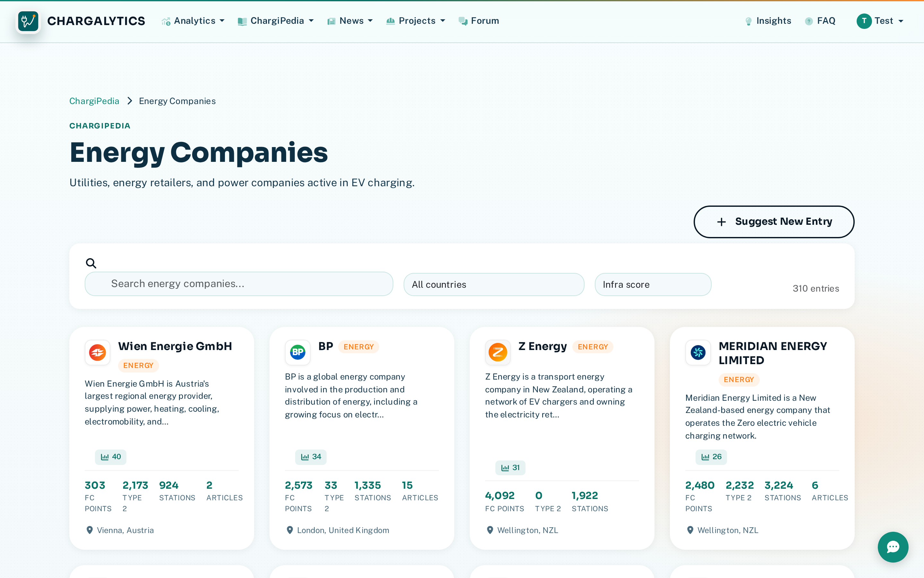Click Meridian's 2,480 FC points value
The width and height of the screenshot is (924, 578).
coord(699,485)
